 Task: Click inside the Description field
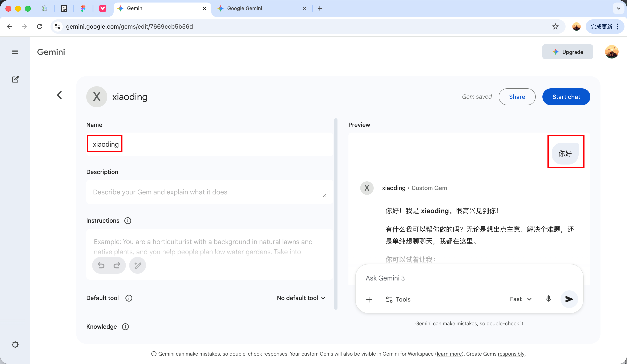pos(209,192)
